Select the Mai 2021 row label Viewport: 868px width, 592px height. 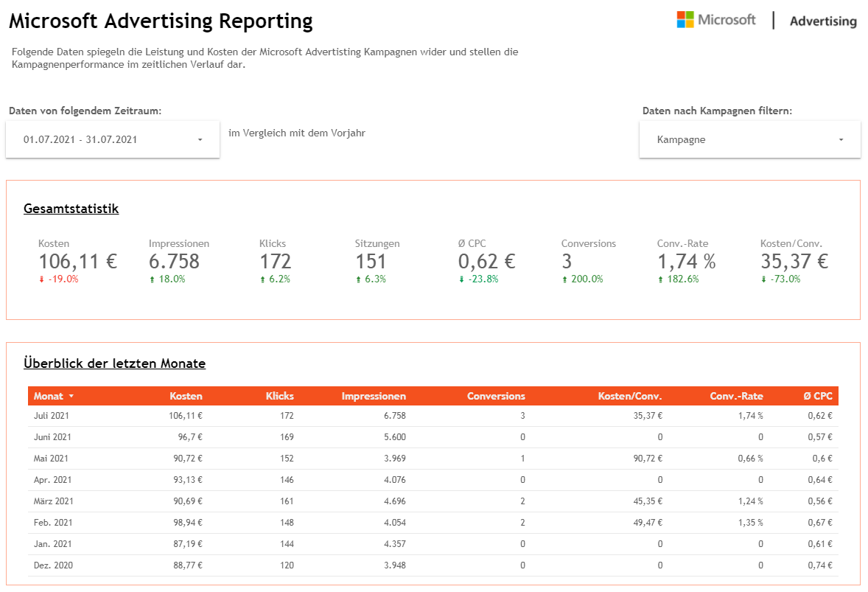51,459
